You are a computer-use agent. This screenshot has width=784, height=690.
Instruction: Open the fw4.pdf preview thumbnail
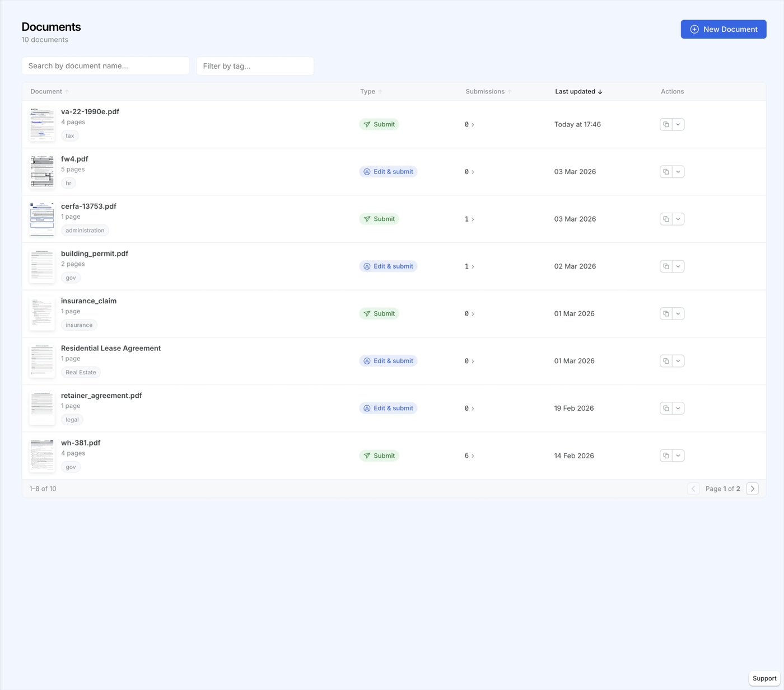pyautogui.click(x=41, y=171)
